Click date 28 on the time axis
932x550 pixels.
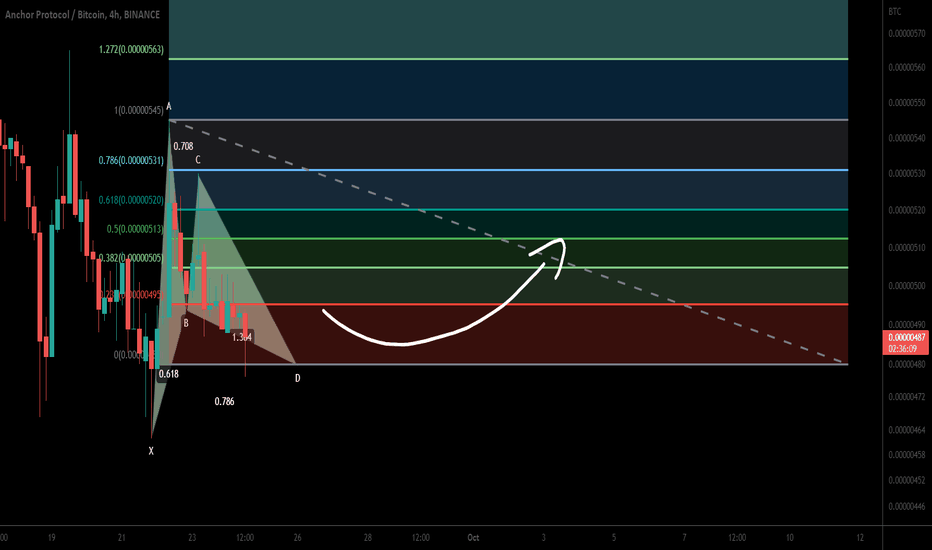click(368, 538)
